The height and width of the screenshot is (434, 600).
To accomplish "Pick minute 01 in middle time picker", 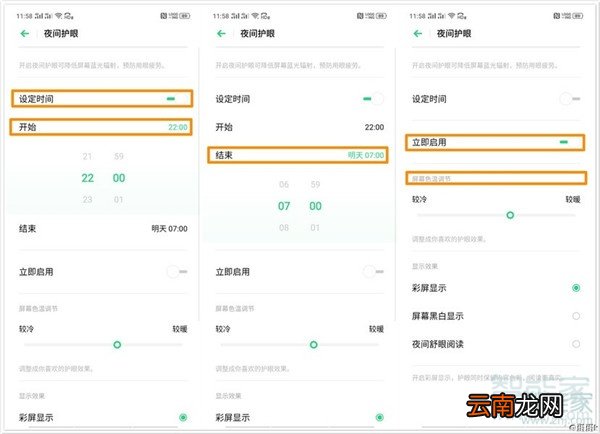I will [x=315, y=228].
